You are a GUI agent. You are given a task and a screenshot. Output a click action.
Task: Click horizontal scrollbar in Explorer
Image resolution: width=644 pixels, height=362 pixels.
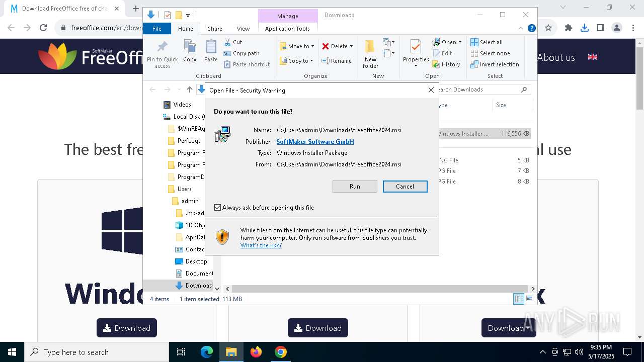(x=380, y=289)
